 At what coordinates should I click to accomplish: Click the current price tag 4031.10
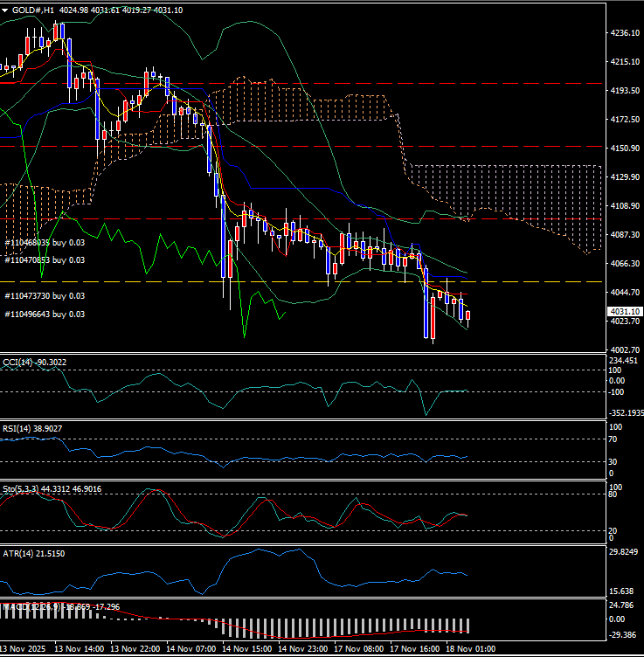[x=626, y=312]
